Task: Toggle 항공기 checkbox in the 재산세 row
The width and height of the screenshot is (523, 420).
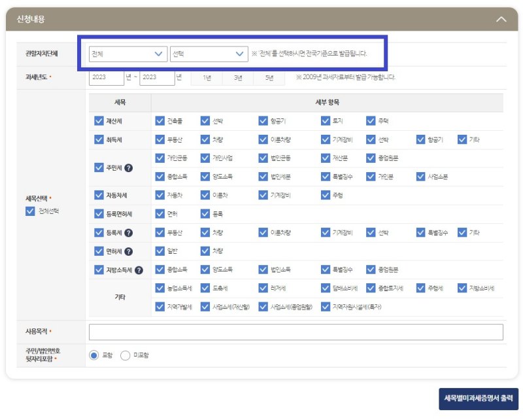Action: 263,121
